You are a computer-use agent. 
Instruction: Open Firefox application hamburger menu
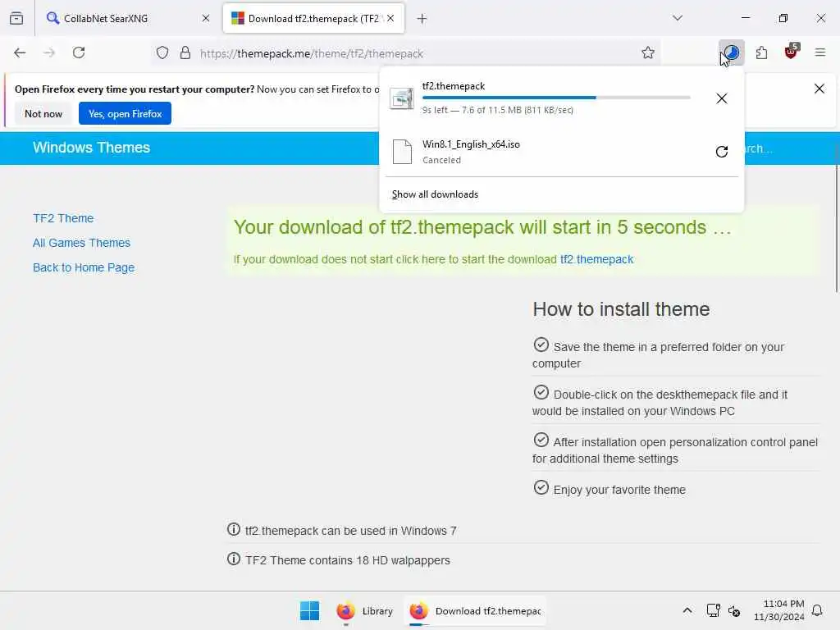pyautogui.click(x=820, y=52)
